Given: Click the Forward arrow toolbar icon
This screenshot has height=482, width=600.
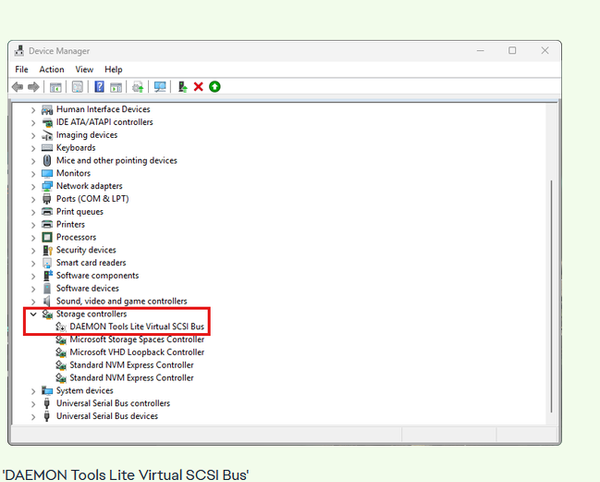Looking at the screenshot, I should [x=33, y=87].
